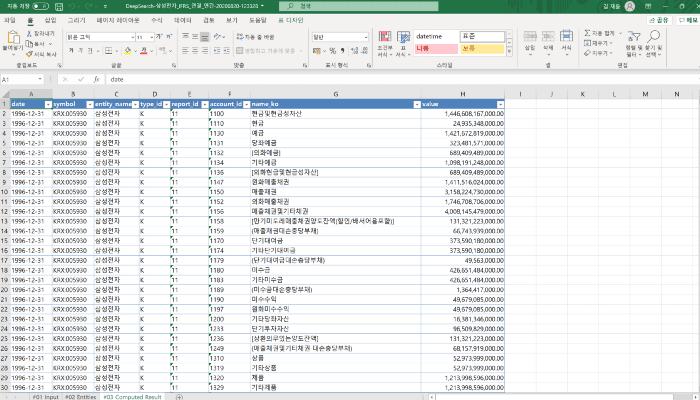Click the Save floppy disk icon
The height and width of the screenshot is (400, 700).
click(59, 6)
